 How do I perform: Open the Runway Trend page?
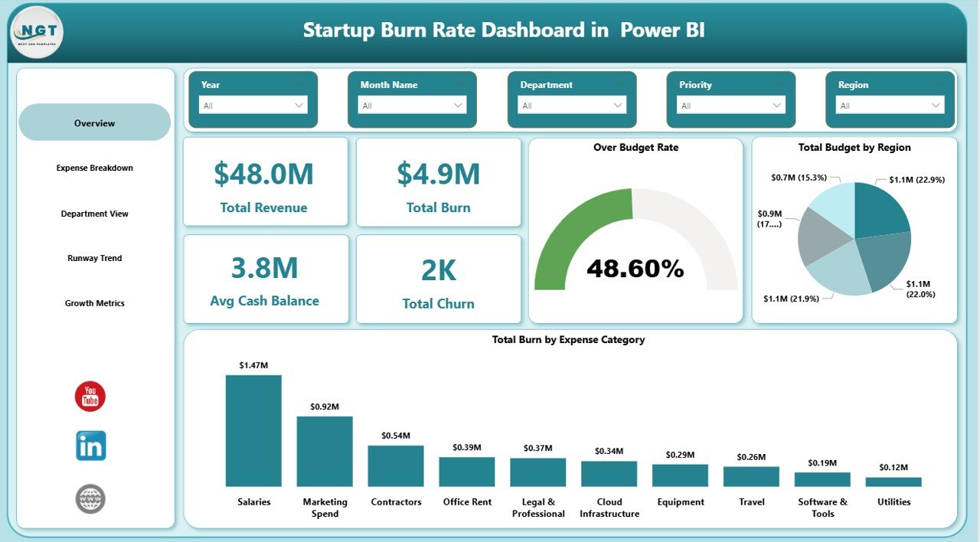coord(94,258)
